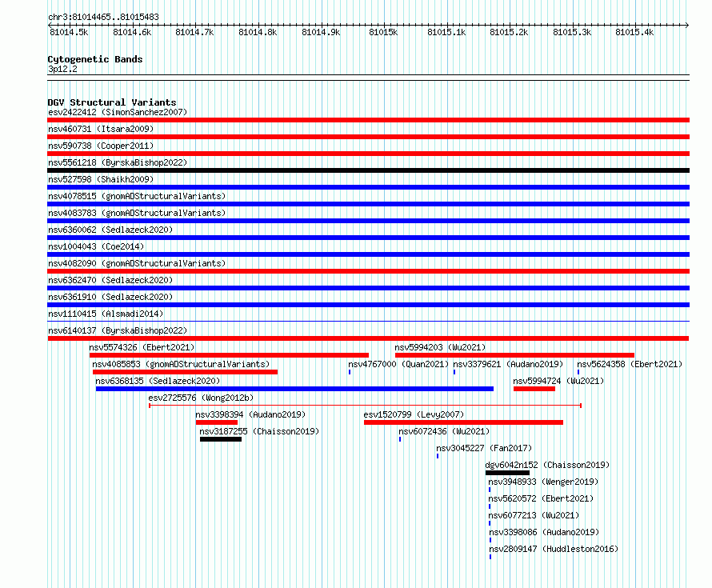Click the black nsv5561218 (ByrskaBishop2022) bar
712x588 pixels.
click(368, 170)
